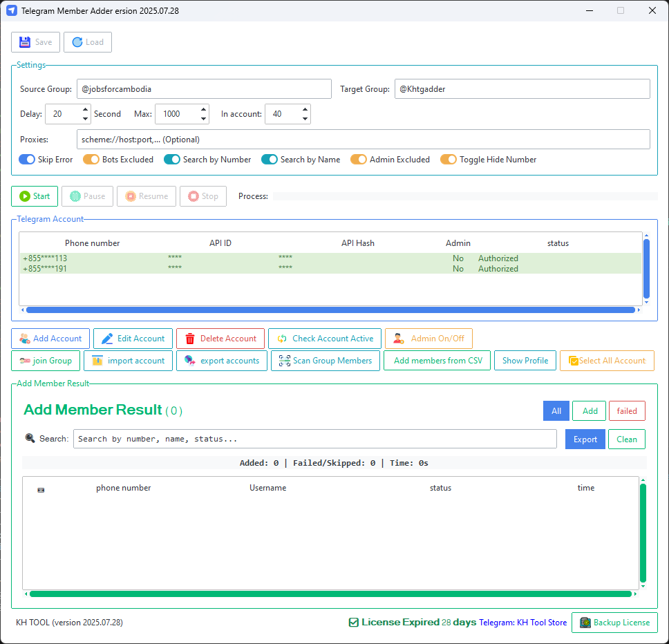
Task: Click Add members from CSV button
Action: (x=437, y=361)
